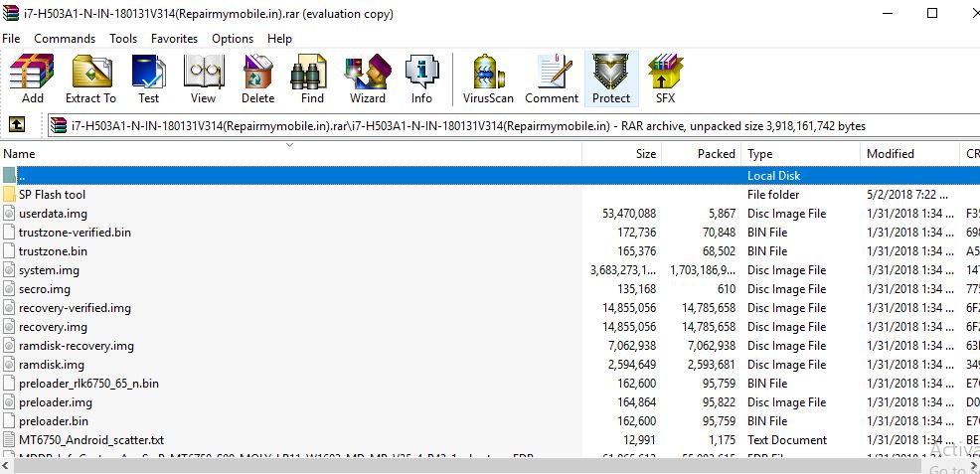This screenshot has height=474, width=980.
Task: Click the SFX toolbar icon
Action: [x=666, y=79]
